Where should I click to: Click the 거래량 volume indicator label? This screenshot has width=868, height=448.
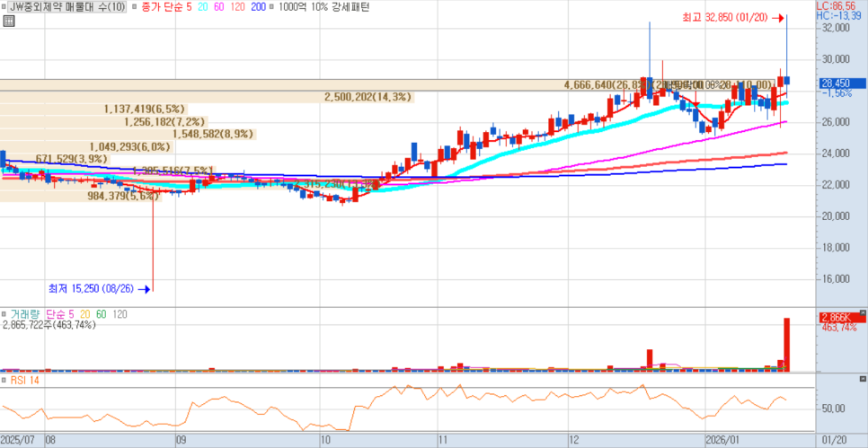point(25,314)
